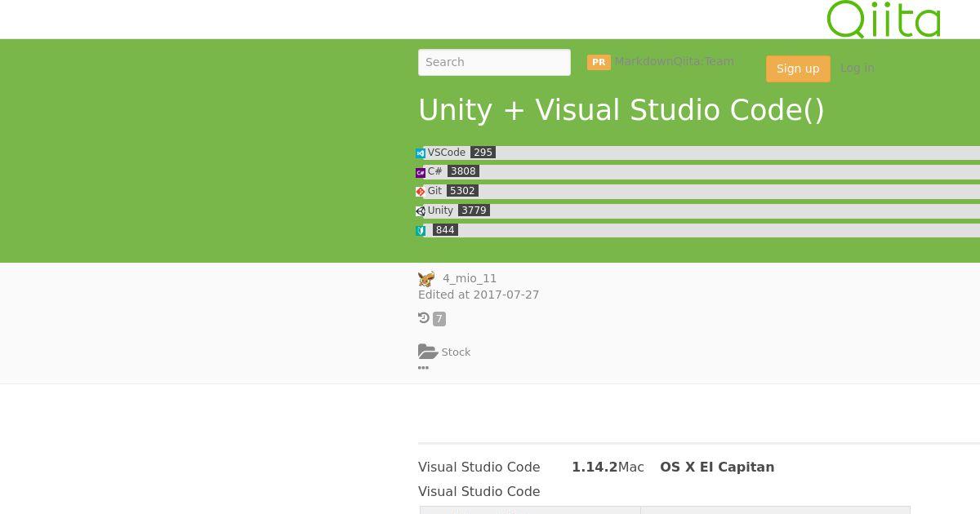The width and height of the screenshot is (980, 514).
Task: Select the Unity tag icon
Action: click(x=421, y=211)
